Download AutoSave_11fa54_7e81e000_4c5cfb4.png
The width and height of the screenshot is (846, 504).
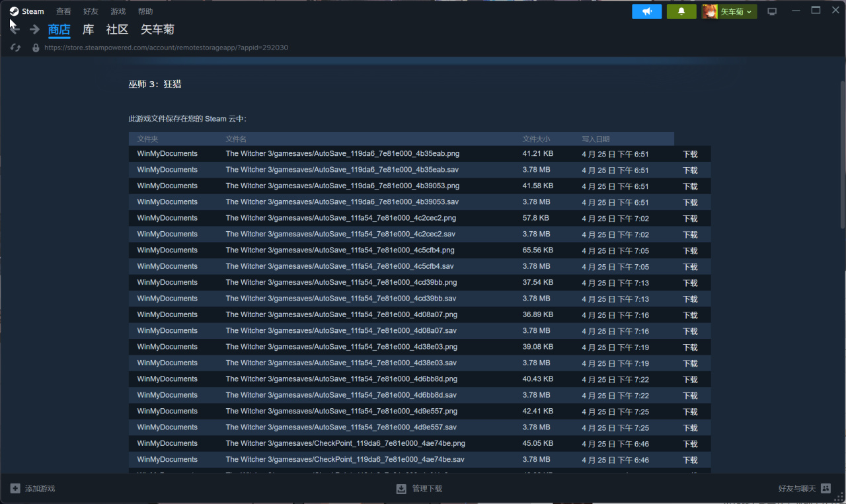[690, 250]
